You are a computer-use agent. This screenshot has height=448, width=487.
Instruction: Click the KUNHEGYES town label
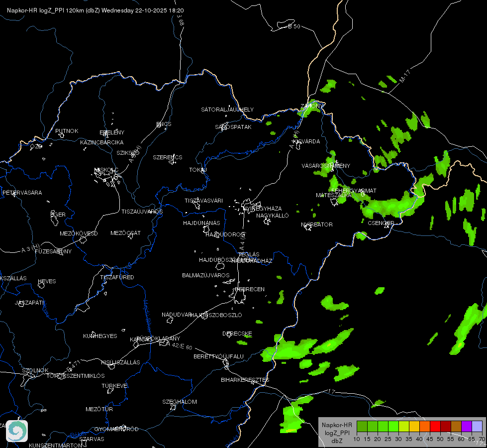tap(100, 336)
